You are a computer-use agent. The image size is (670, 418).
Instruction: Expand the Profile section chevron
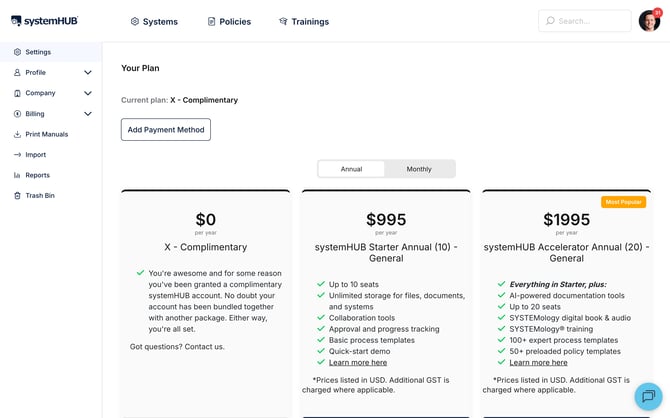[x=88, y=73]
